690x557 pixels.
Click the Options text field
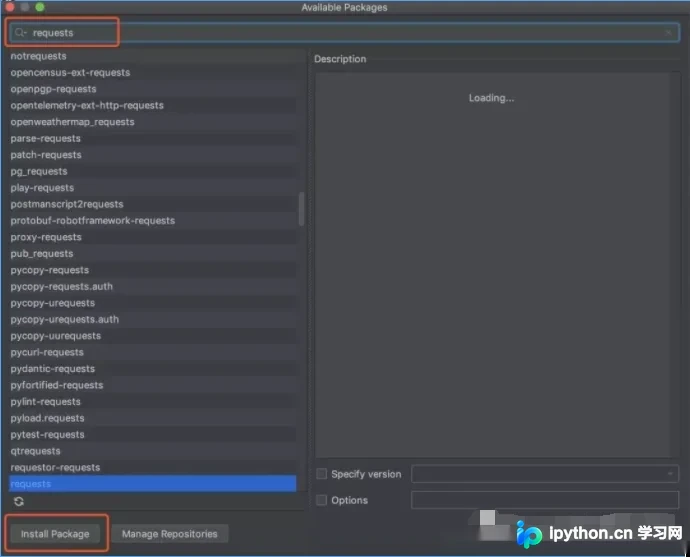click(545, 500)
